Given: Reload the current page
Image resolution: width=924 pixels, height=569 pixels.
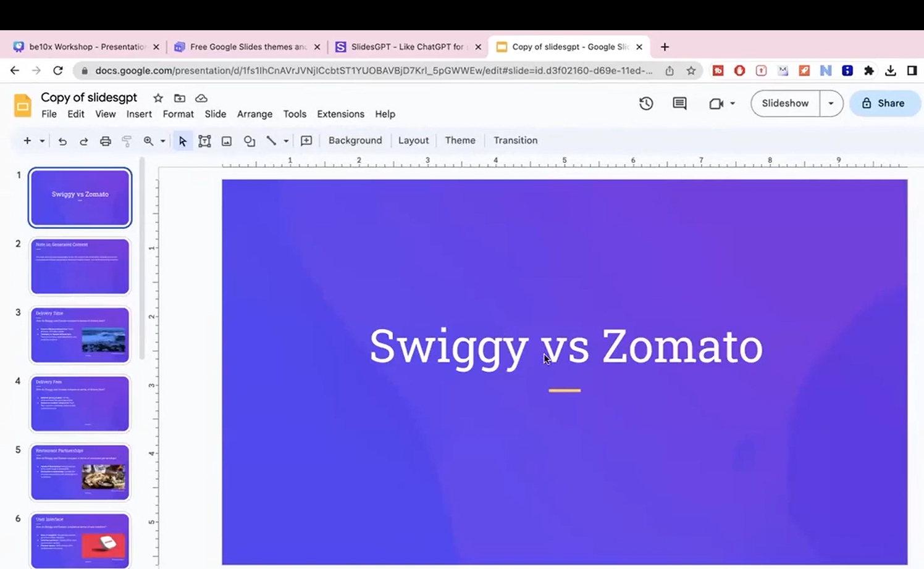Looking at the screenshot, I should point(58,70).
